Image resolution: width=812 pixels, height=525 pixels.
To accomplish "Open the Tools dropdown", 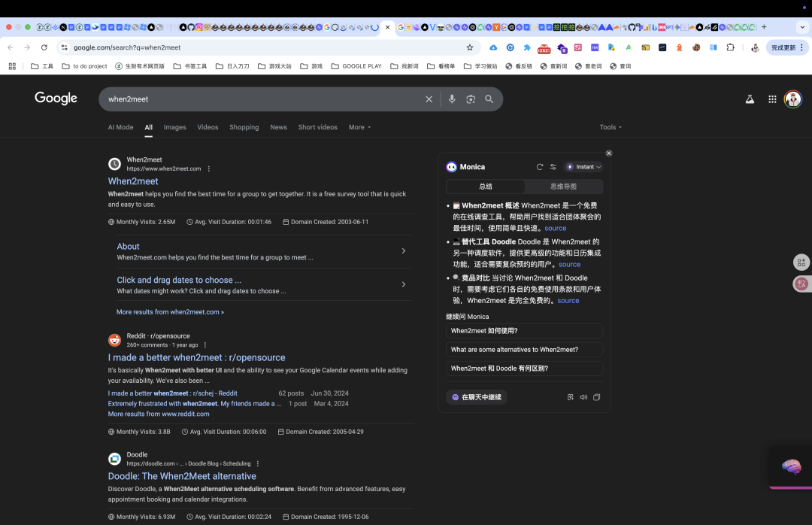I will pos(611,127).
